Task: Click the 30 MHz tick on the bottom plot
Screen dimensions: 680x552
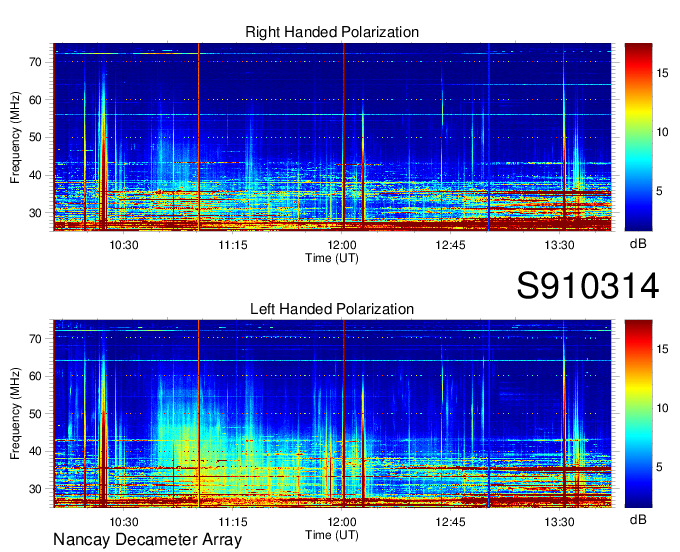Action: (x=36, y=489)
